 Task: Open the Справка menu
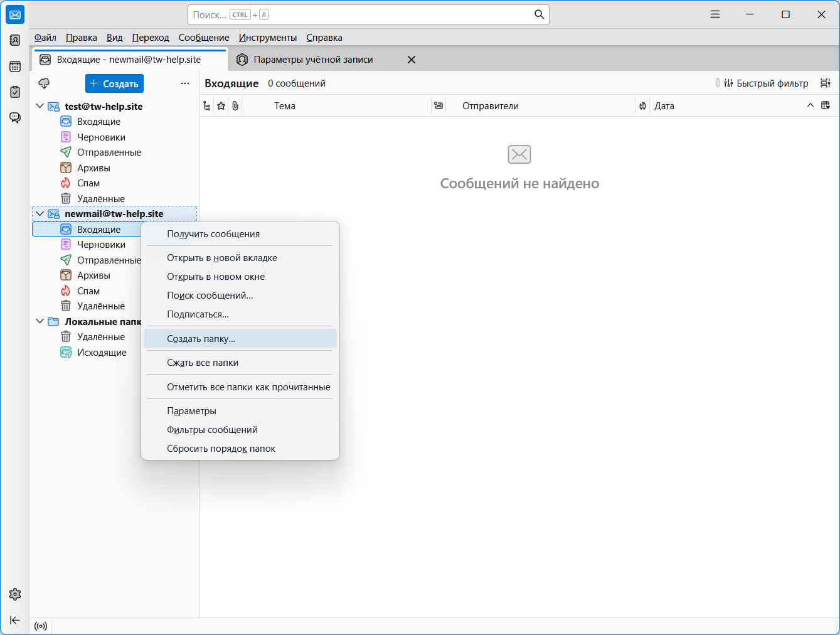324,38
